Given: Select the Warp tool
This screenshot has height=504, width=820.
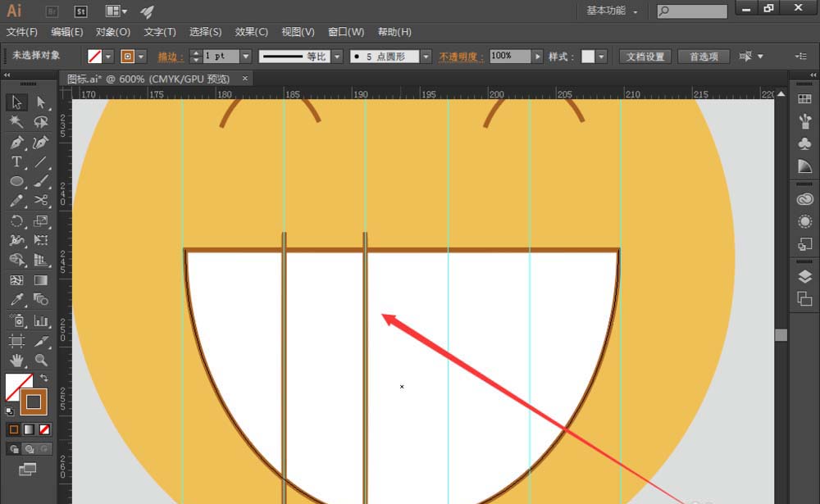Looking at the screenshot, I should coord(16,240).
